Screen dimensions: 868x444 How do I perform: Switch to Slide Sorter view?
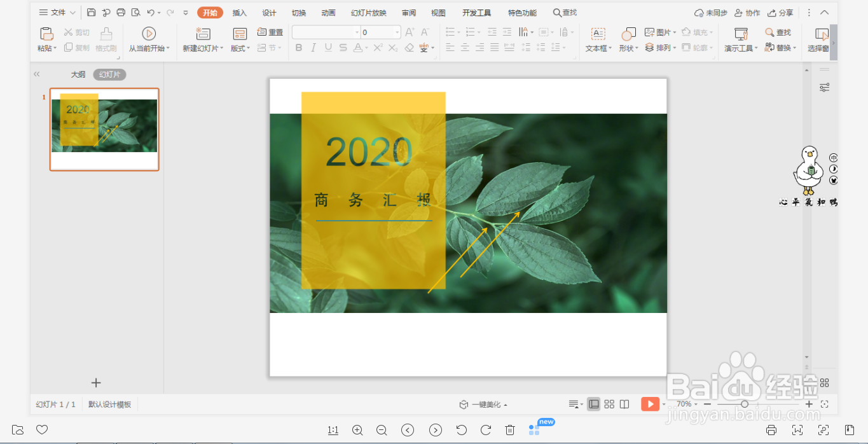pos(609,404)
